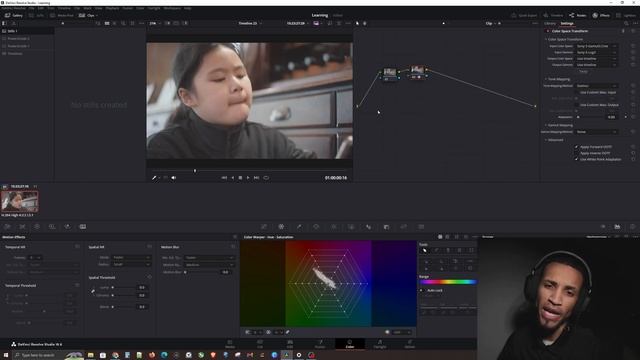Image resolution: width=640 pixels, height=360 pixels.
Task: Toggle Auto Lock in Color Warper
Action: [x=422, y=290]
